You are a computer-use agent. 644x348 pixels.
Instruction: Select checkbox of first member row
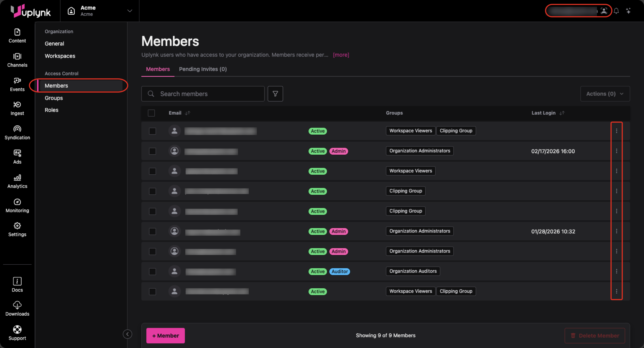152,131
